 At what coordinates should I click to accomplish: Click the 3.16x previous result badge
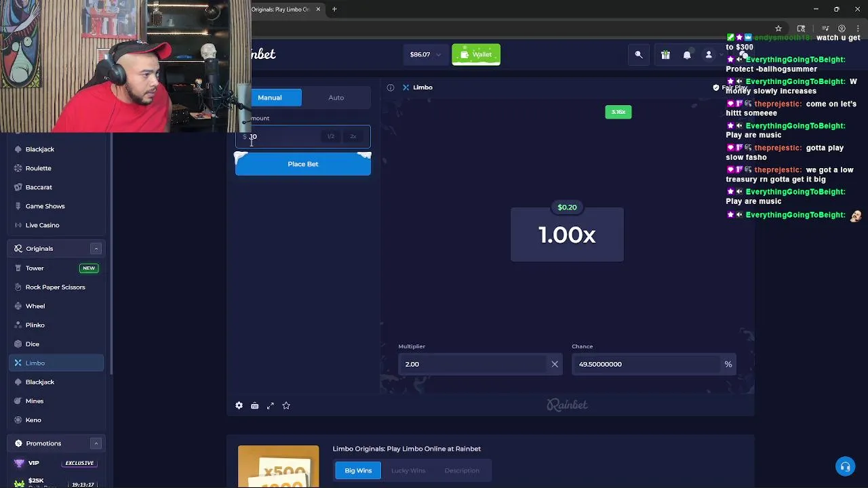(x=618, y=112)
